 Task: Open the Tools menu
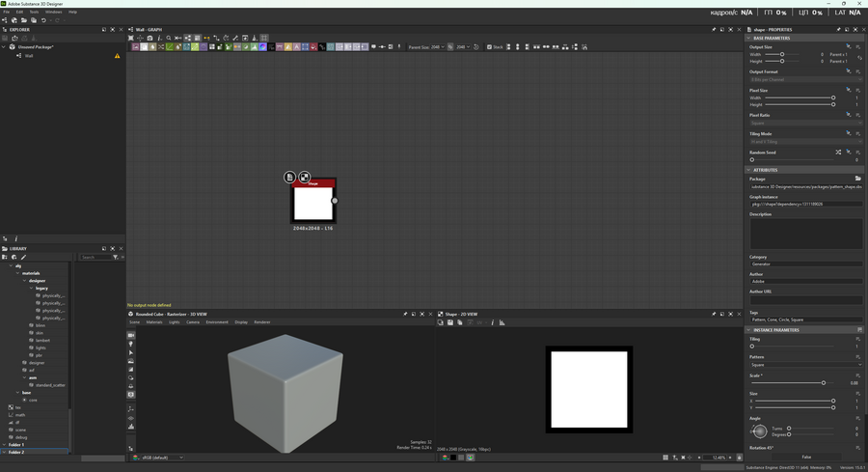click(34, 12)
